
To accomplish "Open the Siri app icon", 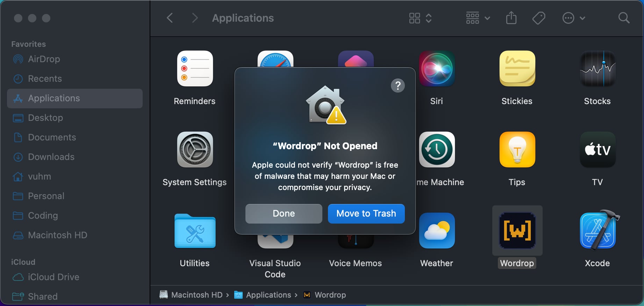I will pos(437,68).
